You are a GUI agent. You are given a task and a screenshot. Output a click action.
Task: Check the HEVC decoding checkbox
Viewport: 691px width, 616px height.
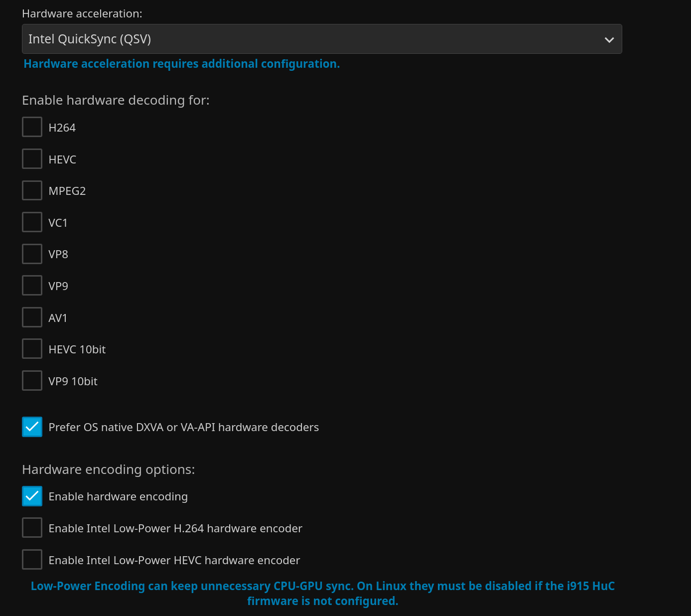(32, 158)
